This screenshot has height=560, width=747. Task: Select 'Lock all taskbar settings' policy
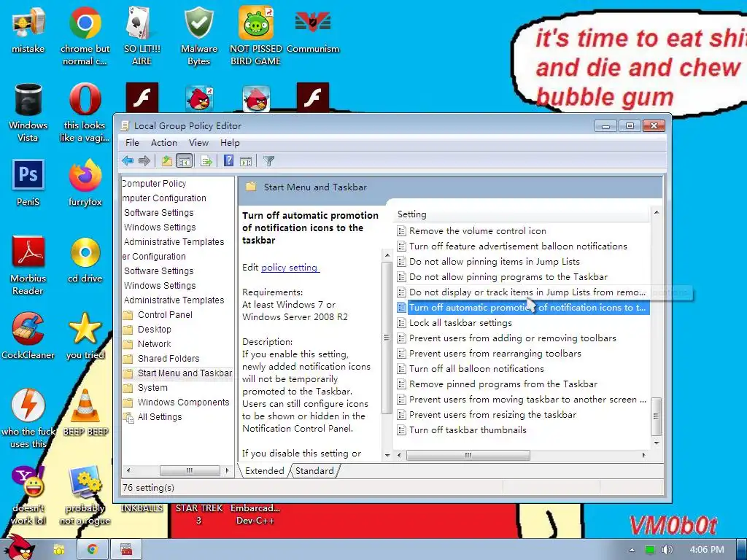[x=460, y=323]
